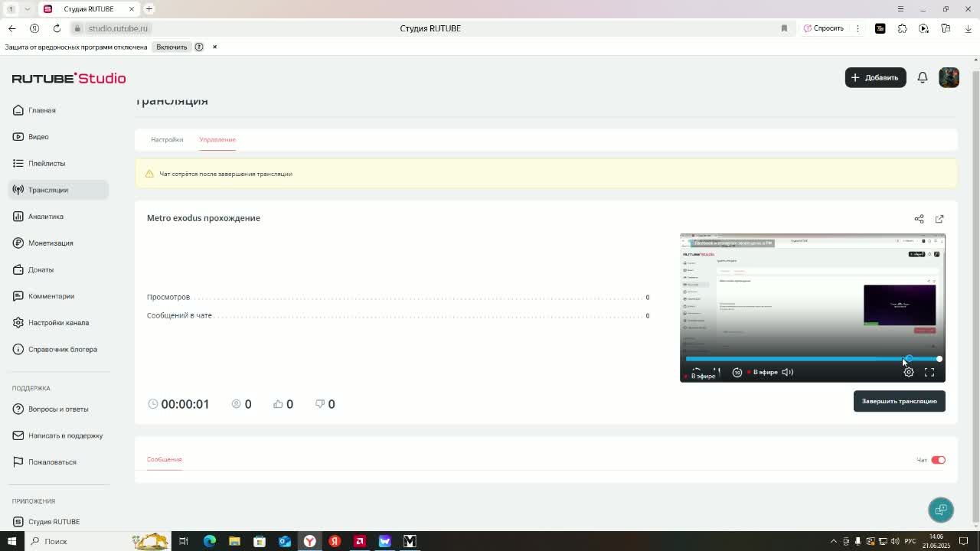Click the Metro exodus прохождение title
The image size is (980, 551).
click(204, 218)
